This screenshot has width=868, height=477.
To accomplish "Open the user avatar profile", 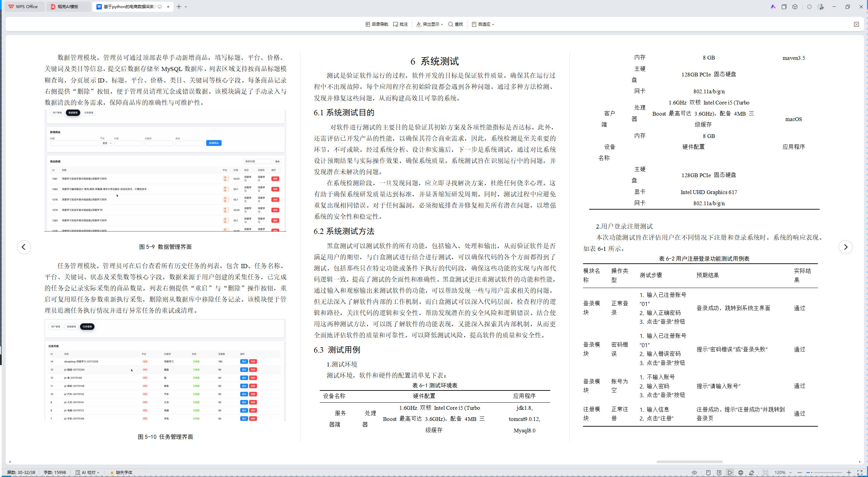I will pyautogui.click(x=821, y=7).
